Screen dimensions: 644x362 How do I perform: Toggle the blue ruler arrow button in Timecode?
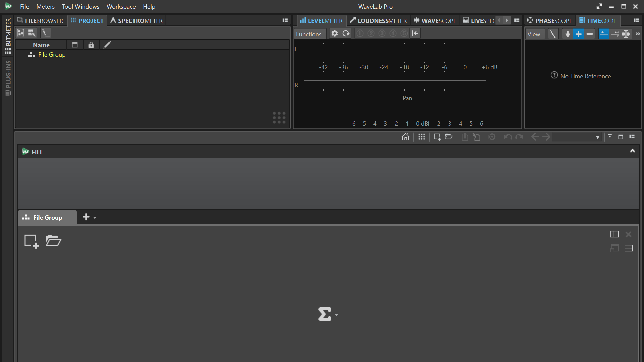[x=603, y=34]
